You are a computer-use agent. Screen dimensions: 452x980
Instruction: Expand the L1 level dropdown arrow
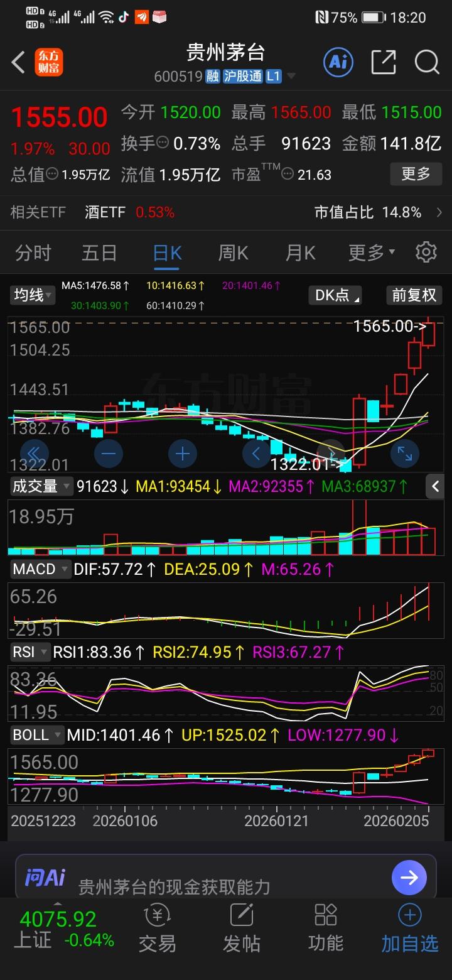[291, 77]
